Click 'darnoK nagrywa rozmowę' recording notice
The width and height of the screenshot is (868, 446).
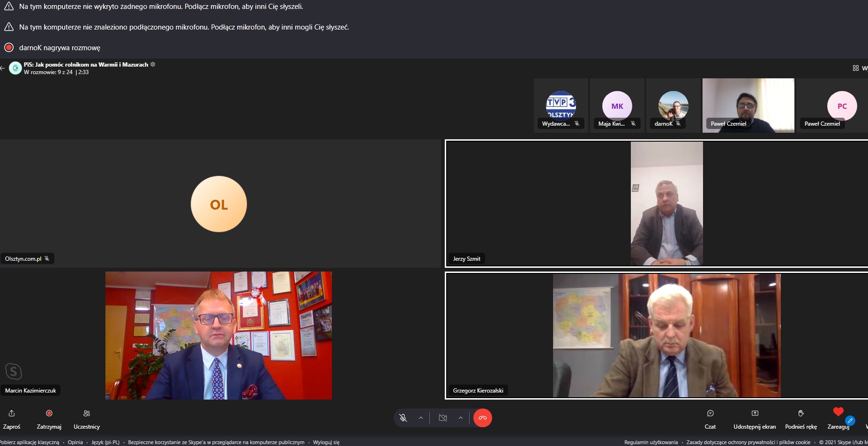coord(60,48)
